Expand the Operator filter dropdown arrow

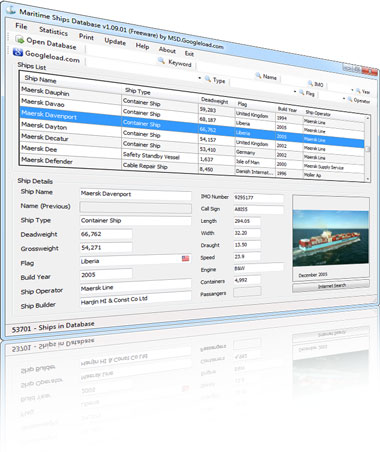click(344, 99)
